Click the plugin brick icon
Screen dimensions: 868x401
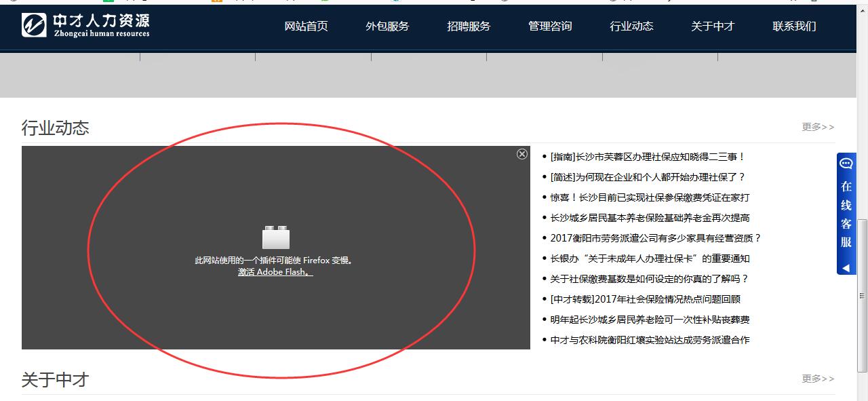point(276,237)
